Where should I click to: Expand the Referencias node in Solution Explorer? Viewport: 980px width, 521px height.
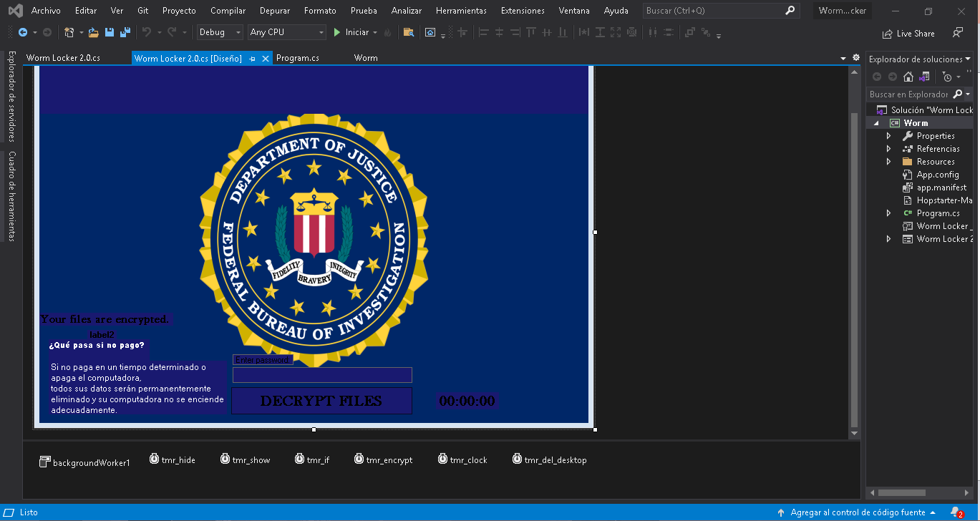888,148
